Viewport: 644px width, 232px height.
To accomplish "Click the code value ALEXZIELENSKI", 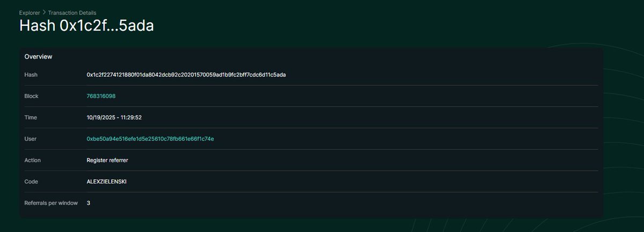I will pyautogui.click(x=107, y=182).
